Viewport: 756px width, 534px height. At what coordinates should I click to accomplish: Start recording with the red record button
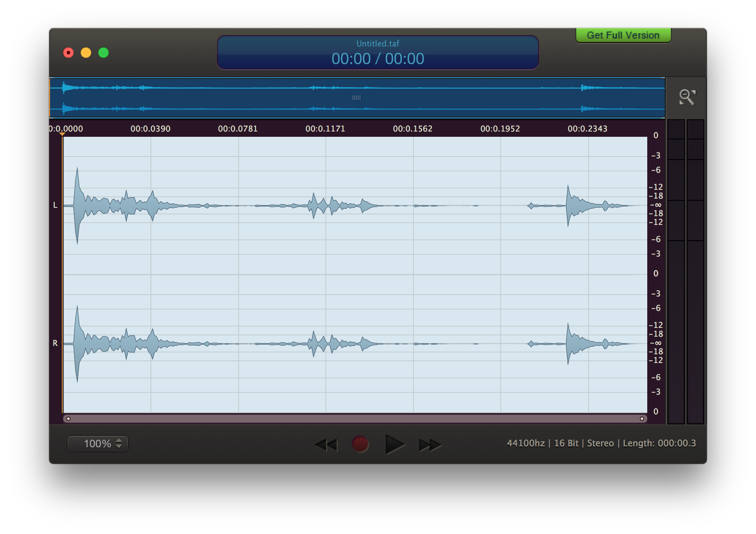(360, 444)
